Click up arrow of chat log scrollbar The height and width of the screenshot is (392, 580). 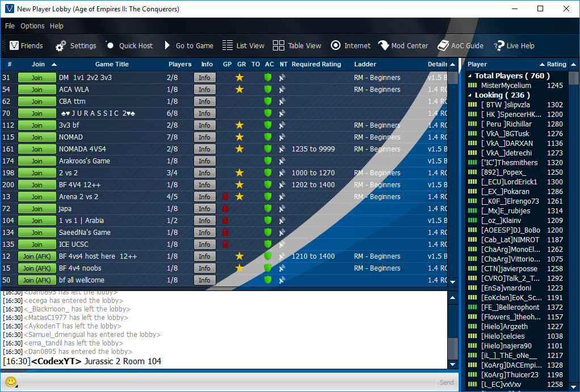coord(453,298)
